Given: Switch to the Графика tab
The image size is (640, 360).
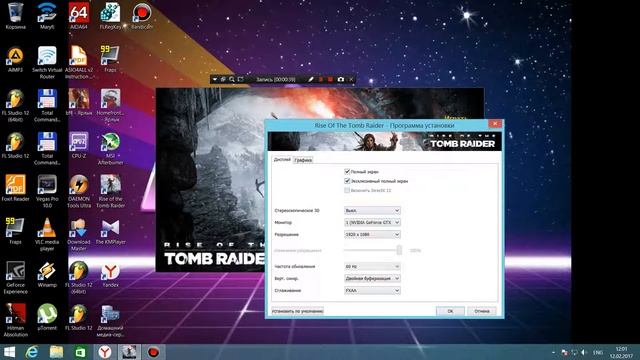Looking at the screenshot, I should pos(303,160).
